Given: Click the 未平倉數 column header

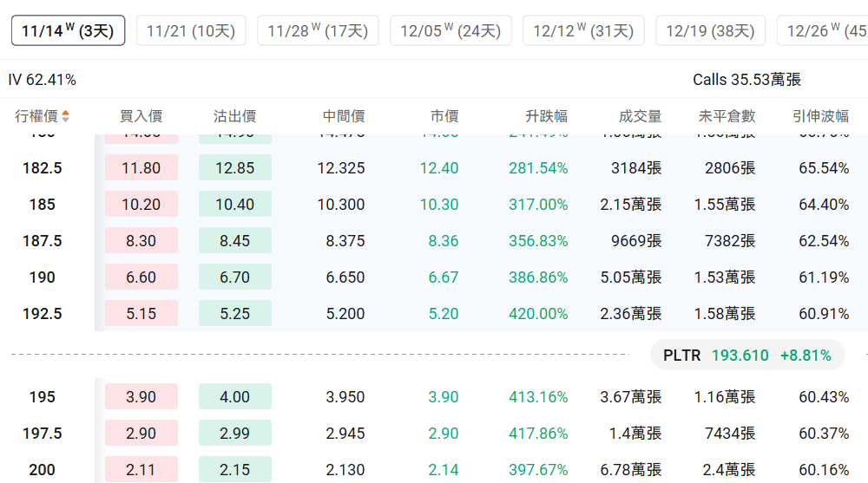Looking at the screenshot, I should pyautogui.click(x=727, y=116).
